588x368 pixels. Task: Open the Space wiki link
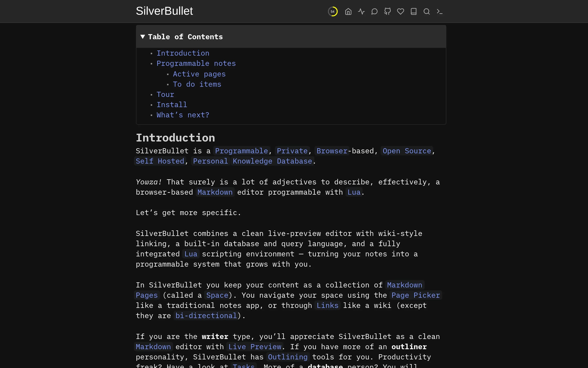pyautogui.click(x=217, y=295)
